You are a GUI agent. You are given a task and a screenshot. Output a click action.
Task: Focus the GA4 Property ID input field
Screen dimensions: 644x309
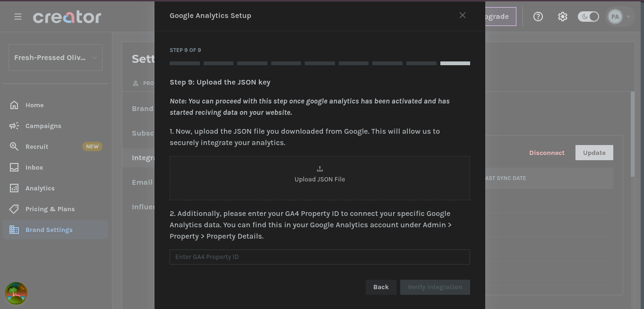(x=320, y=257)
